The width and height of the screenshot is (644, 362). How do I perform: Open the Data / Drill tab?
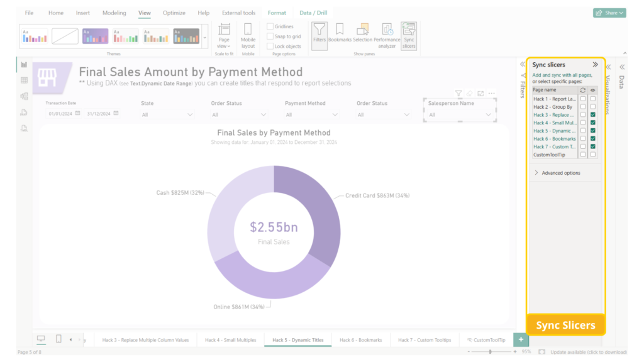point(313,13)
